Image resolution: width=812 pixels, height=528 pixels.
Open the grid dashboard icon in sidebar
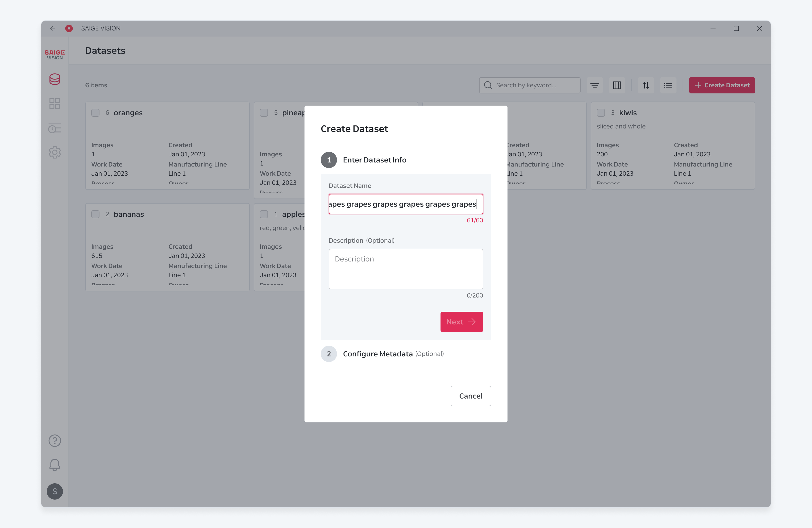tap(55, 103)
